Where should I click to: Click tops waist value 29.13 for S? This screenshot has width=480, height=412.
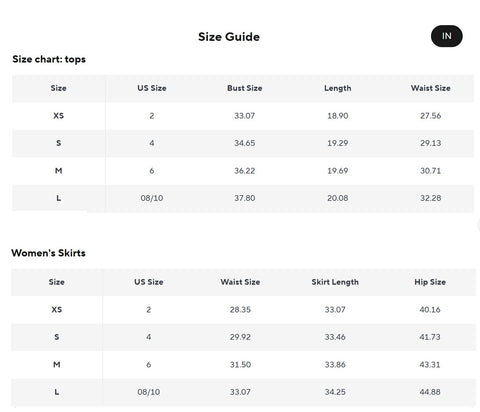pos(430,143)
